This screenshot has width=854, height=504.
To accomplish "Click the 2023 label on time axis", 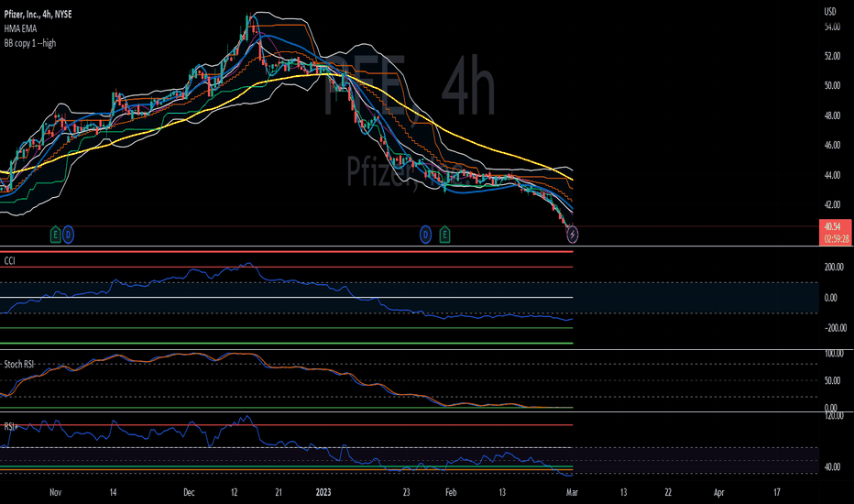I will pos(323,493).
